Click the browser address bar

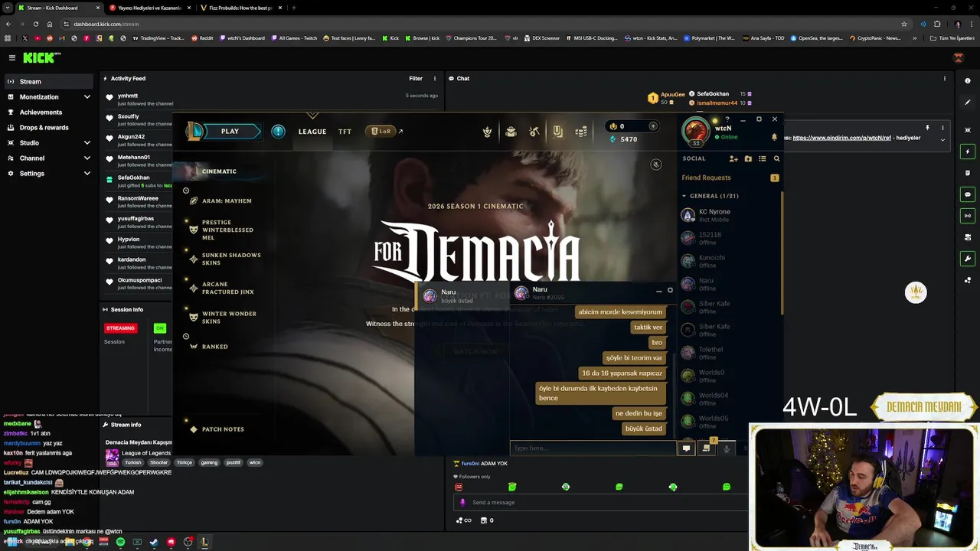(482, 24)
